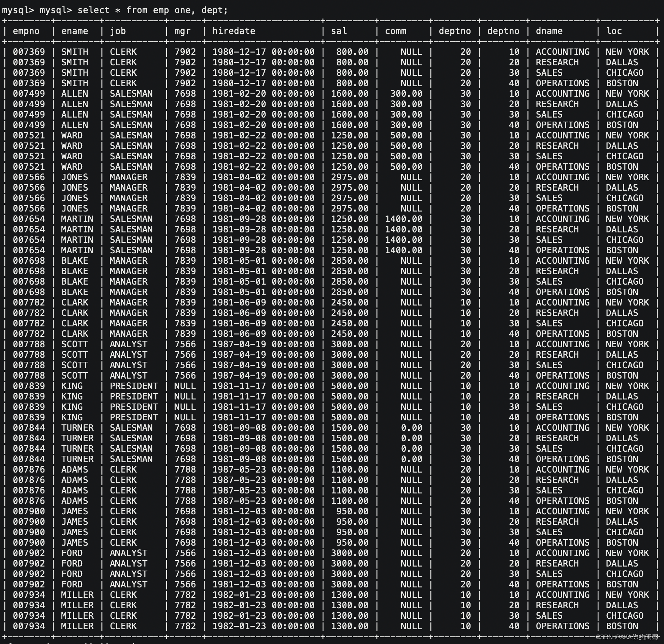Click the loc column header
664x644 pixels.
click(x=614, y=31)
